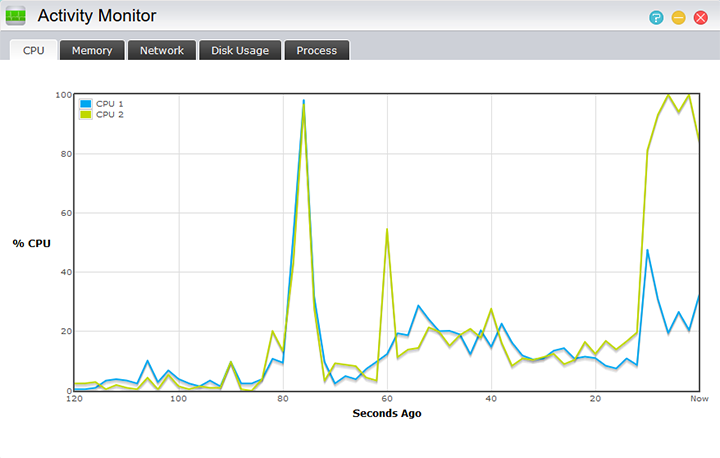Close Activity Monitor with the red button
Screen dimensions: 720x458
pos(700,18)
